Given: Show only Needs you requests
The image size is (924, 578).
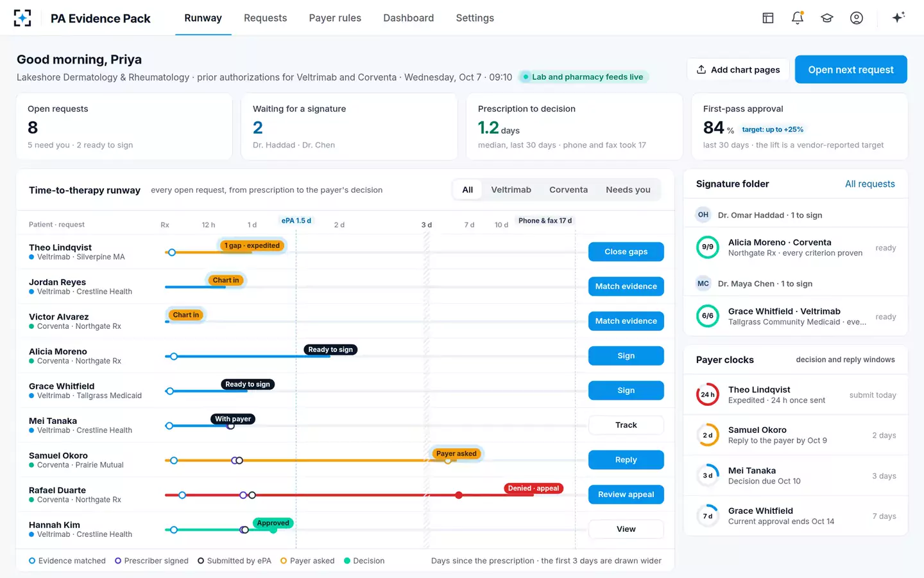Looking at the screenshot, I should pyautogui.click(x=628, y=190).
